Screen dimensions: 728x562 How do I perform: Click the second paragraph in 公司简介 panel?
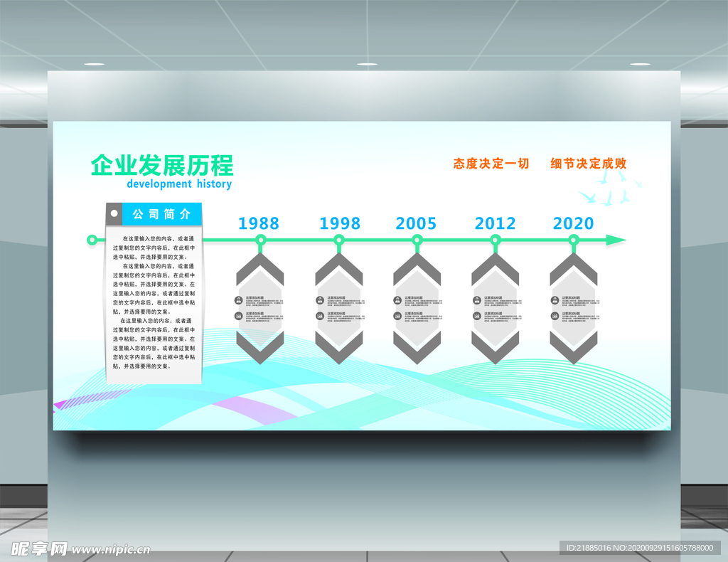tap(154, 289)
